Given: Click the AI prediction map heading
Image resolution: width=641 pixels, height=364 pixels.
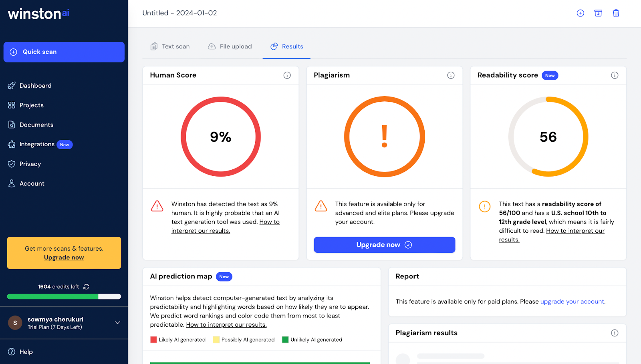Looking at the screenshot, I should [x=181, y=276].
